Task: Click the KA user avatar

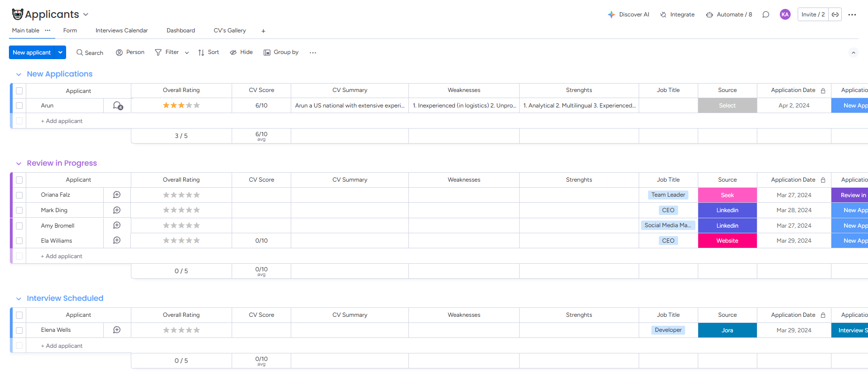Action: click(785, 15)
